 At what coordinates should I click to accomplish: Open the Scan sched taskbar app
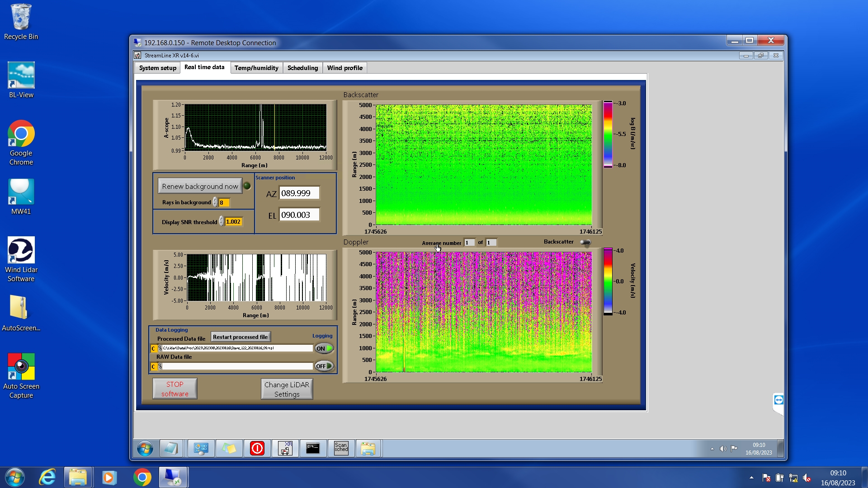click(x=341, y=448)
